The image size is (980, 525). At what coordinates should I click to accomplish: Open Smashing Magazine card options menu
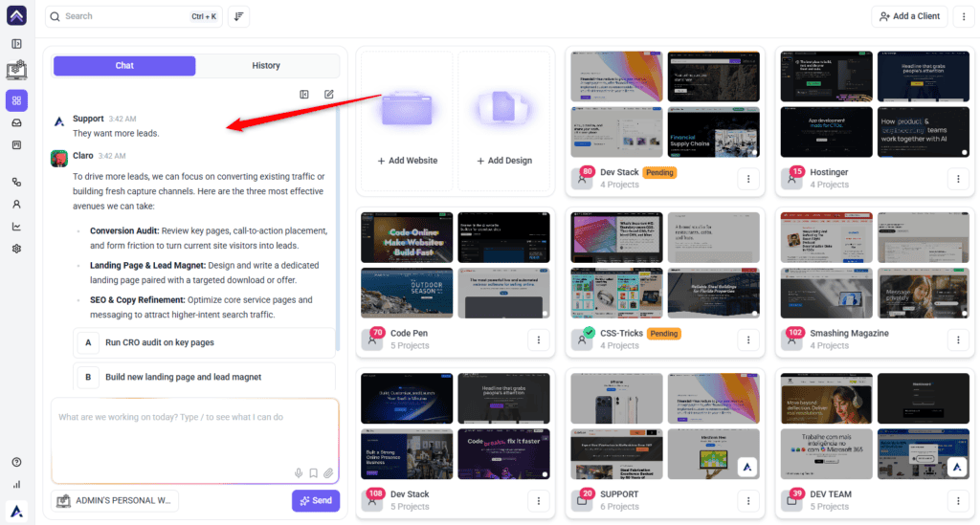958,339
